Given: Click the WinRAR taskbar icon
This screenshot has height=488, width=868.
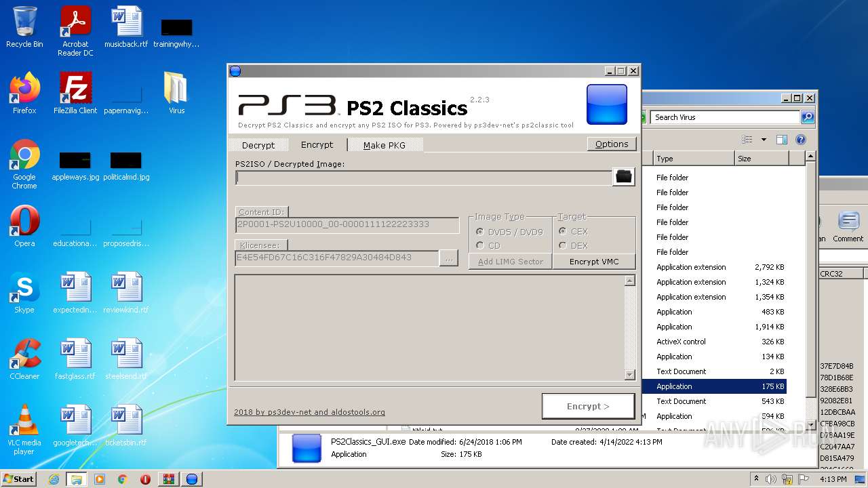Looking at the screenshot, I should [x=168, y=479].
